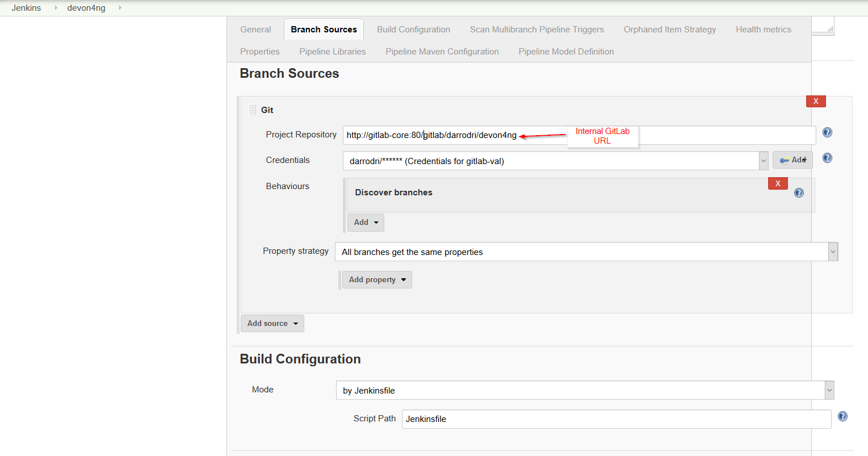Open the Pipeline Libraries tab
Image resolution: width=868 pixels, height=456 pixels.
tap(332, 52)
